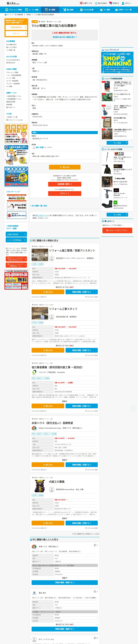This screenshot has height=644, width=138.
Task: Click 求人情報検索 in the breadcrumb
Action: (19, 15)
